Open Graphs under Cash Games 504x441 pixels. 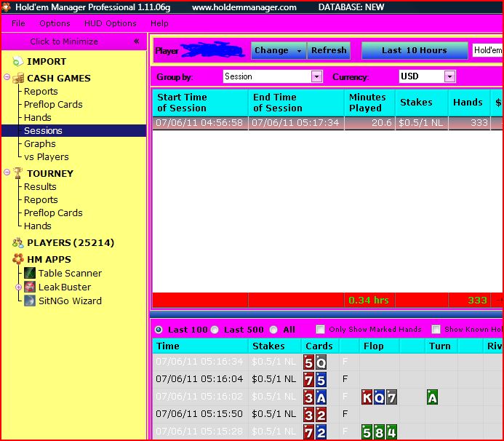coord(40,144)
